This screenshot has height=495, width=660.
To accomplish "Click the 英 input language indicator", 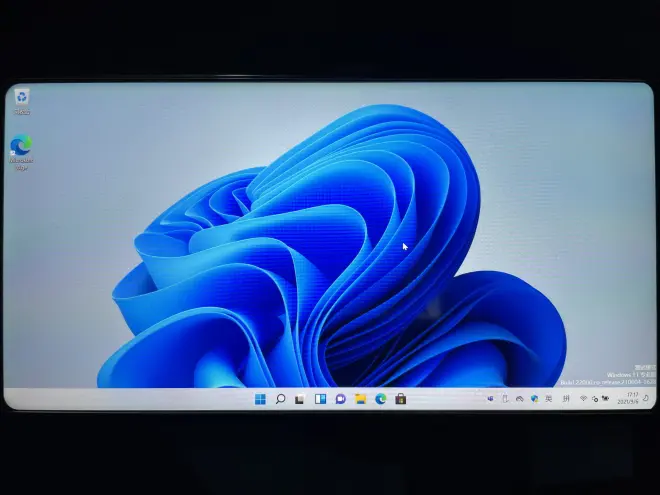I will point(548,398).
